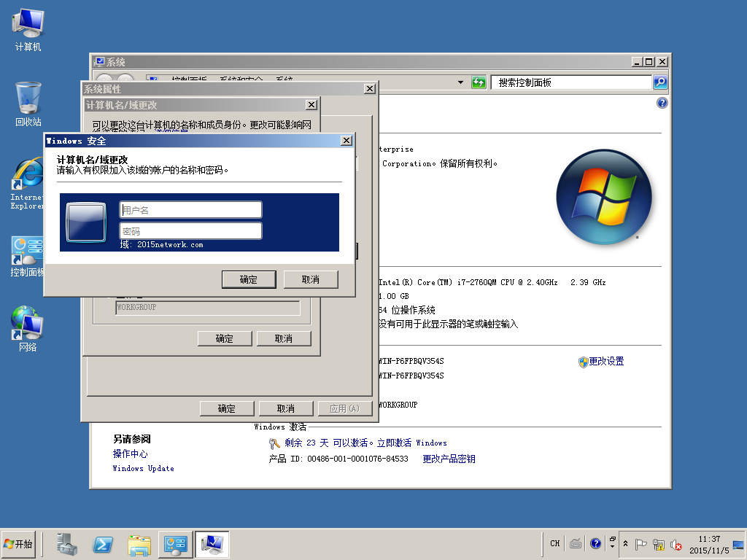Open Windows Explorer from the taskbar
747x560 pixels.
coord(139,545)
